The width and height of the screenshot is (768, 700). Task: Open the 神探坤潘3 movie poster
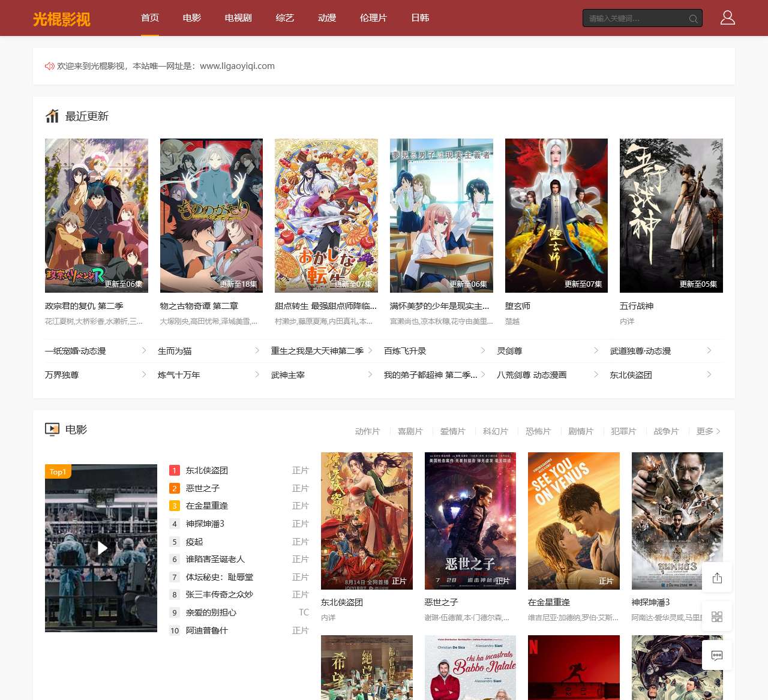677,521
